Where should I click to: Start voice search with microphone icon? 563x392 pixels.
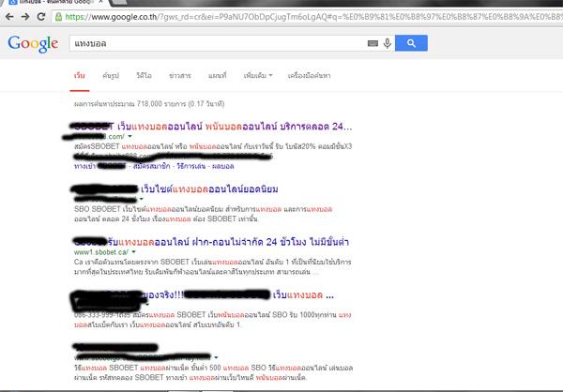[387, 44]
